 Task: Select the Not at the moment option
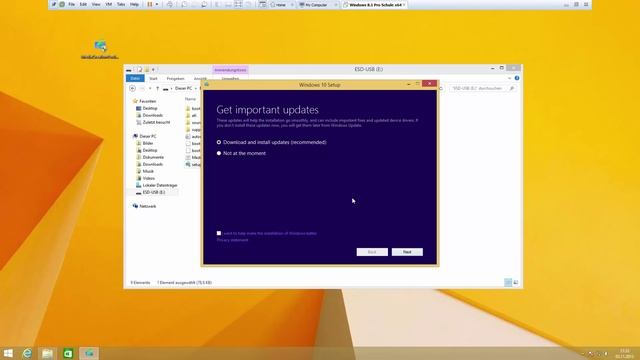click(x=219, y=153)
